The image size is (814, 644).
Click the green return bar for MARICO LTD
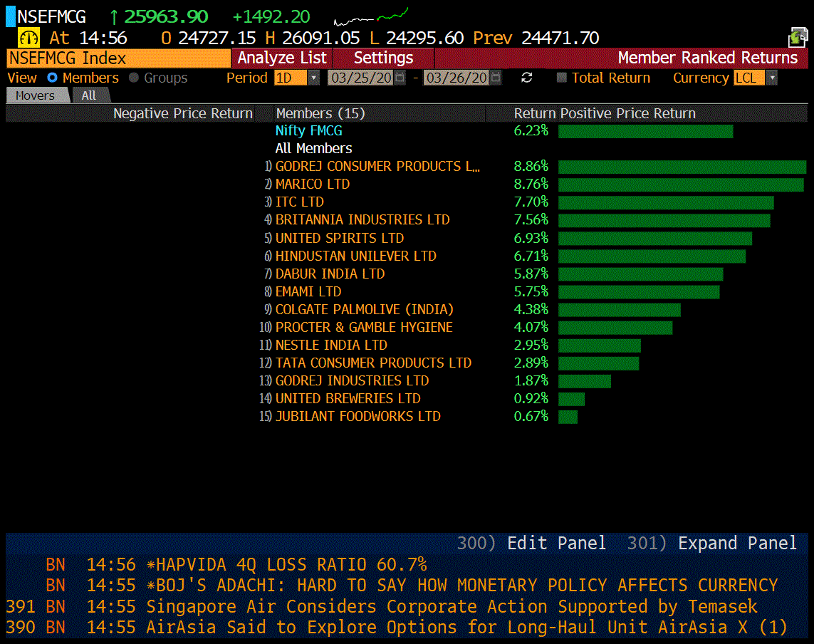680,185
